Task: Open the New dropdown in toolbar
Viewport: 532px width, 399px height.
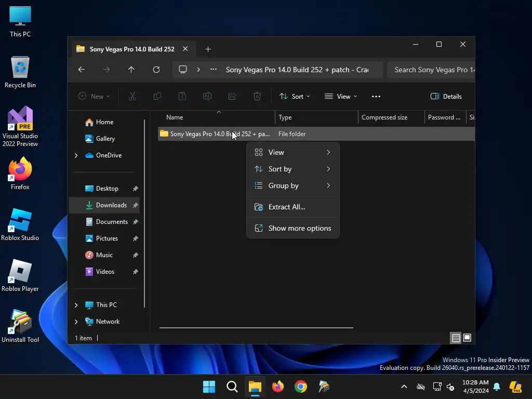Action: click(x=94, y=96)
